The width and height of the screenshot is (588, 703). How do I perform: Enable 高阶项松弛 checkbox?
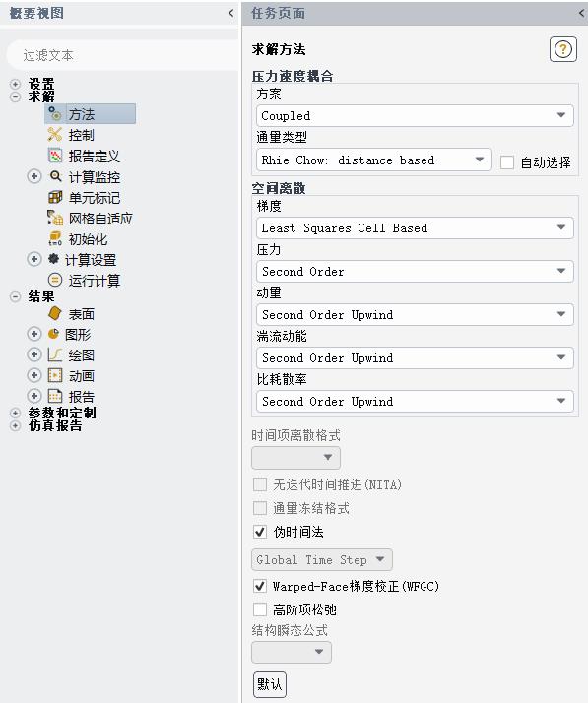tap(260, 609)
